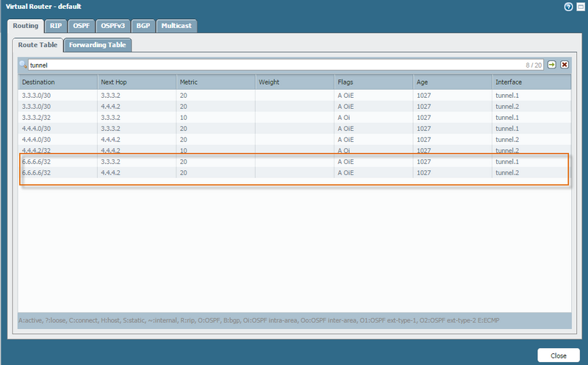Go to the OSPFv3 tab
588x365 pixels.
[x=111, y=26]
